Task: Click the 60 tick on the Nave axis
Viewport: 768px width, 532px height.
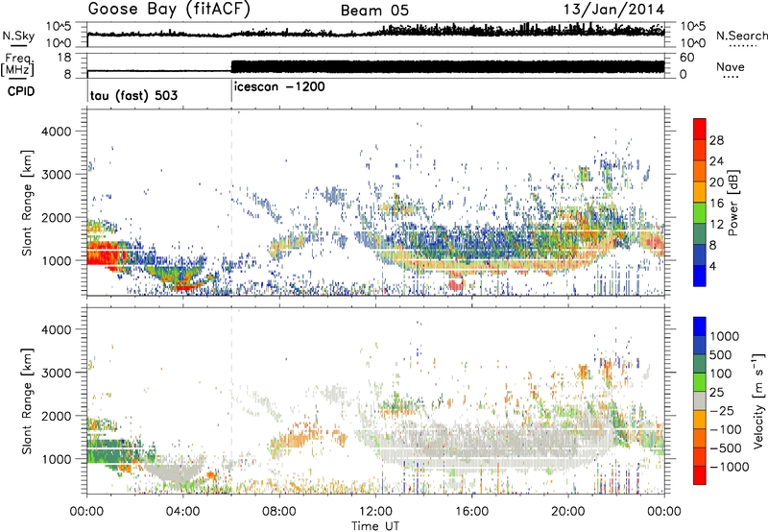Action: 687,58
